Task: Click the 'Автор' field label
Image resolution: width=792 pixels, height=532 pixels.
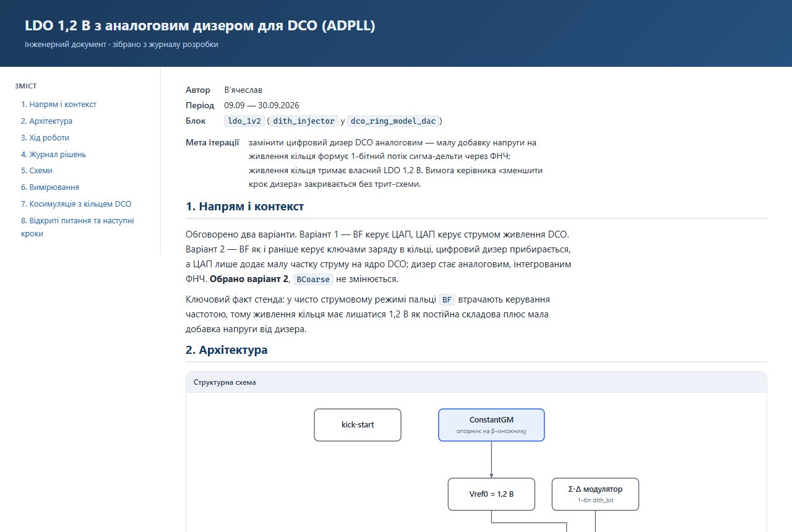Action: click(198, 90)
